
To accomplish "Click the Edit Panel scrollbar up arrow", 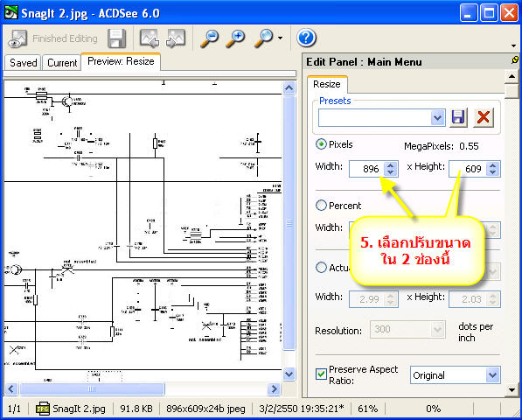I will (512, 77).
